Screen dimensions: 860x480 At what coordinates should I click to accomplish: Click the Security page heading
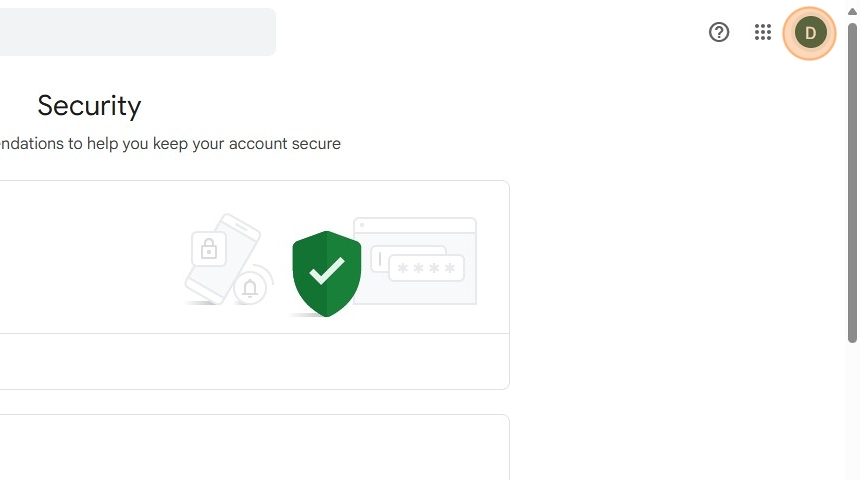coord(89,105)
